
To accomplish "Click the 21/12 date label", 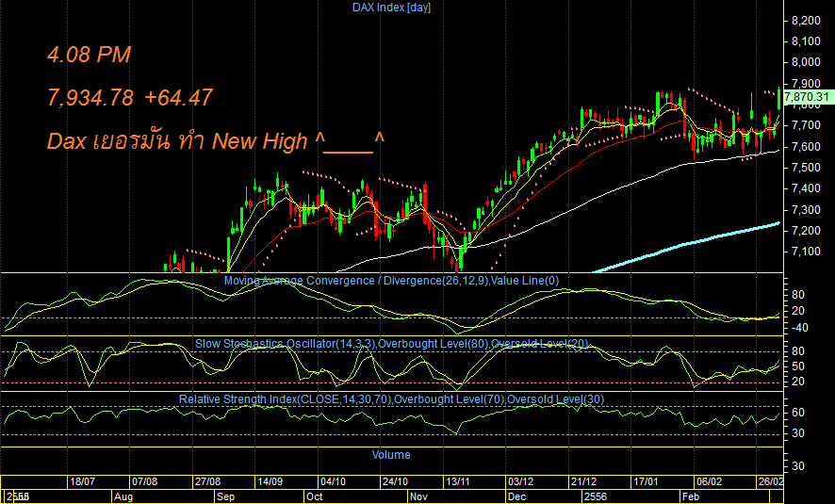I will [x=583, y=481].
